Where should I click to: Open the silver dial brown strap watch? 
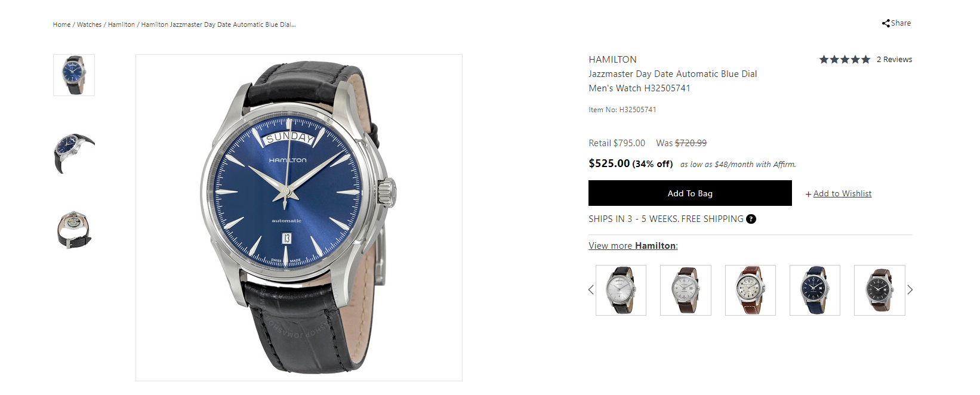(x=686, y=290)
